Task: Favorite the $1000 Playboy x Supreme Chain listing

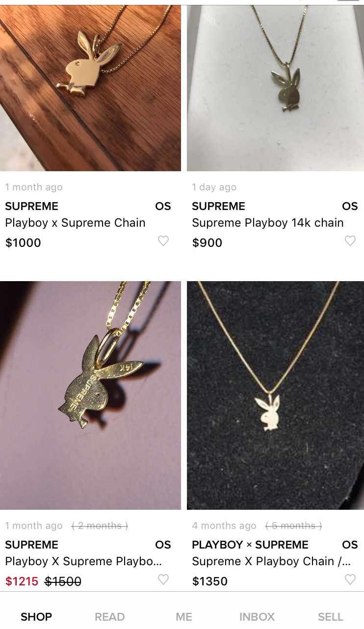Action: 163,241
